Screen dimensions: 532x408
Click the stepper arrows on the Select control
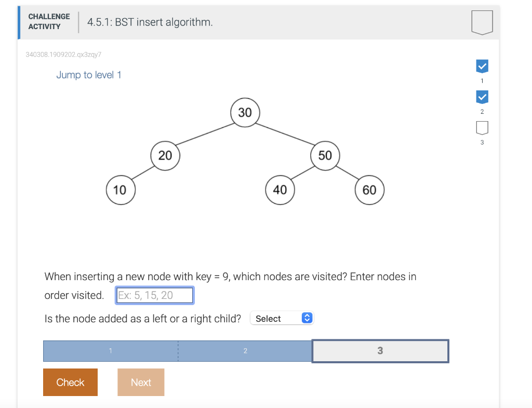pyautogui.click(x=307, y=318)
